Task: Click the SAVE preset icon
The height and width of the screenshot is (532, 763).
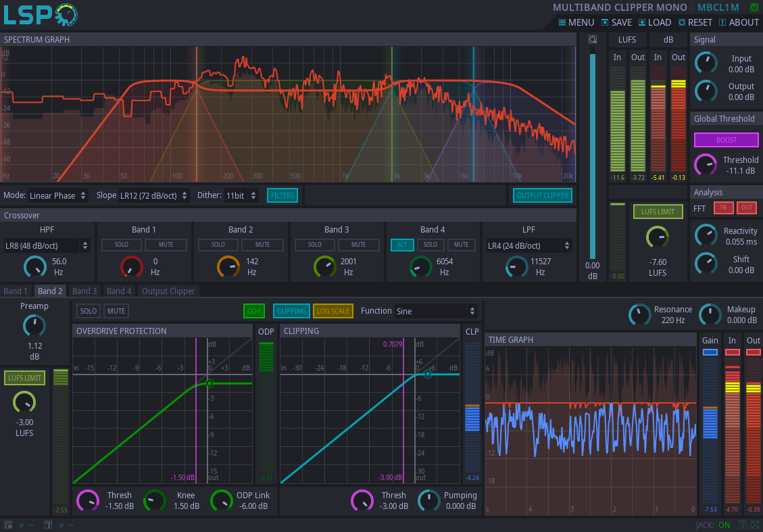Action: 605,22
